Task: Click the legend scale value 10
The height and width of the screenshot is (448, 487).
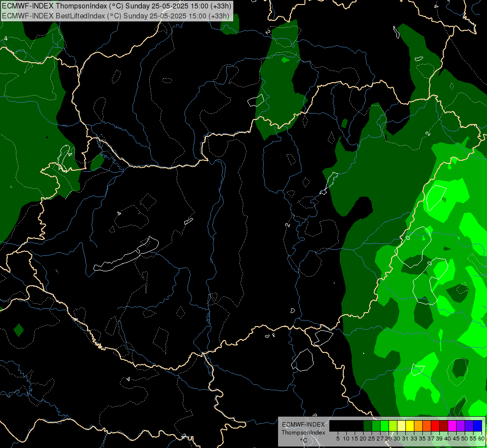Action: tap(346, 439)
